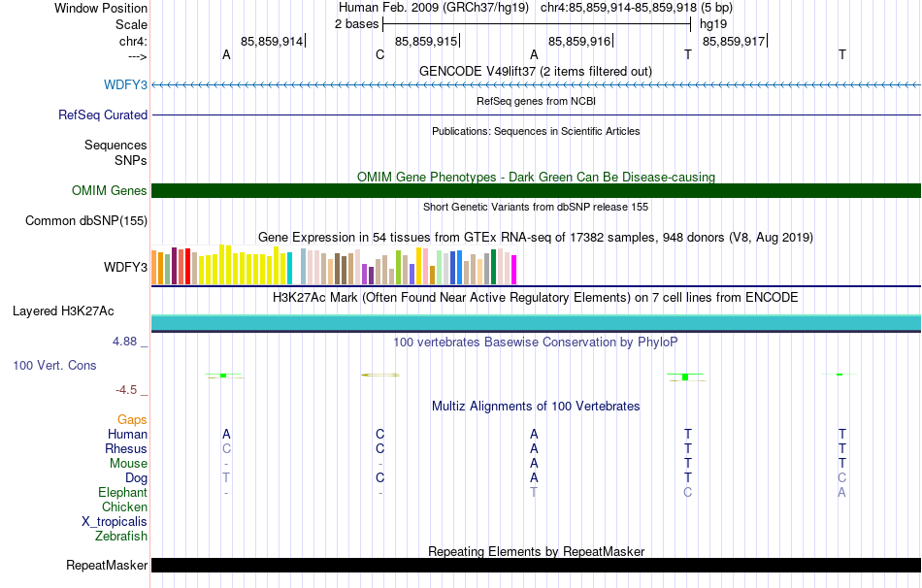Click the Zebrafish species label

click(x=121, y=536)
